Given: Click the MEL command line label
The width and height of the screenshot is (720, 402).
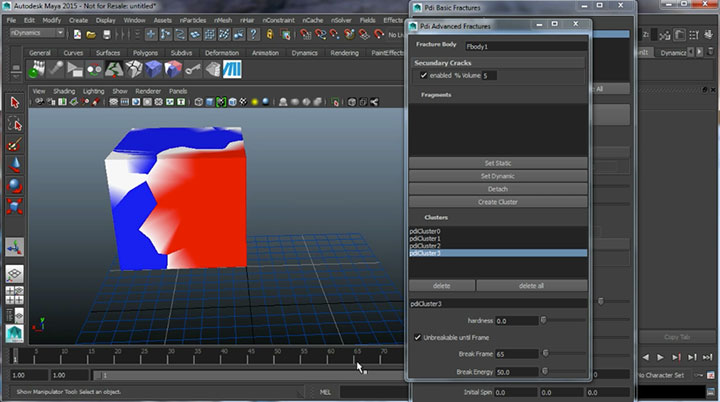Looking at the screenshot, I should pos(325,392).
